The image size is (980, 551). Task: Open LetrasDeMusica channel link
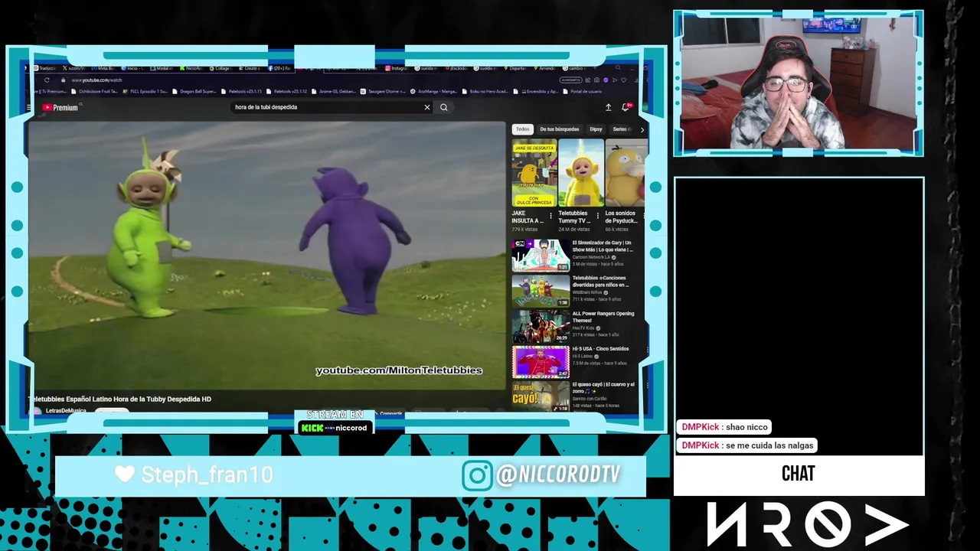[x=66, y=411]
